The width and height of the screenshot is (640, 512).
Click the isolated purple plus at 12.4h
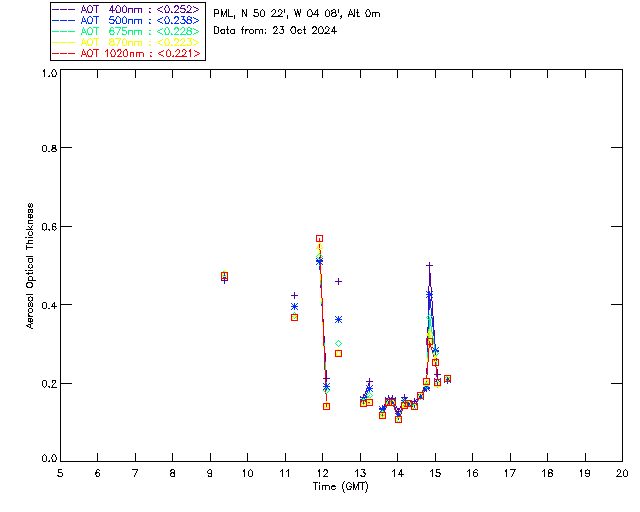tap(338, 282)
